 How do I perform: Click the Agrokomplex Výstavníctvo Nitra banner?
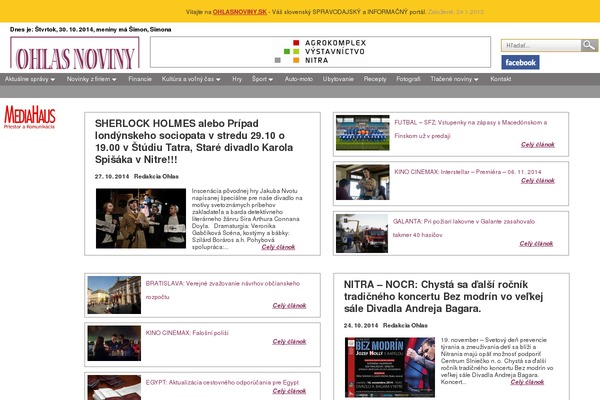(x=320, y=52)
